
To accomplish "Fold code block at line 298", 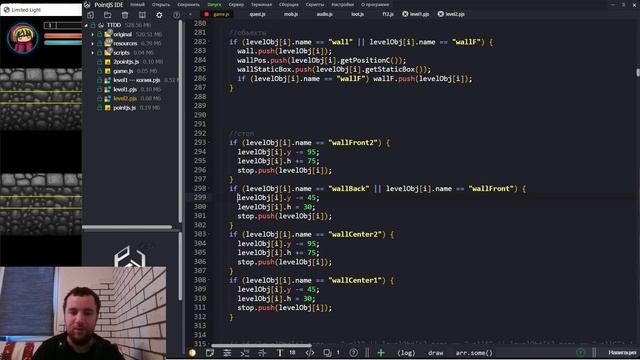I will pyautogui.click(x=209, y=188).
